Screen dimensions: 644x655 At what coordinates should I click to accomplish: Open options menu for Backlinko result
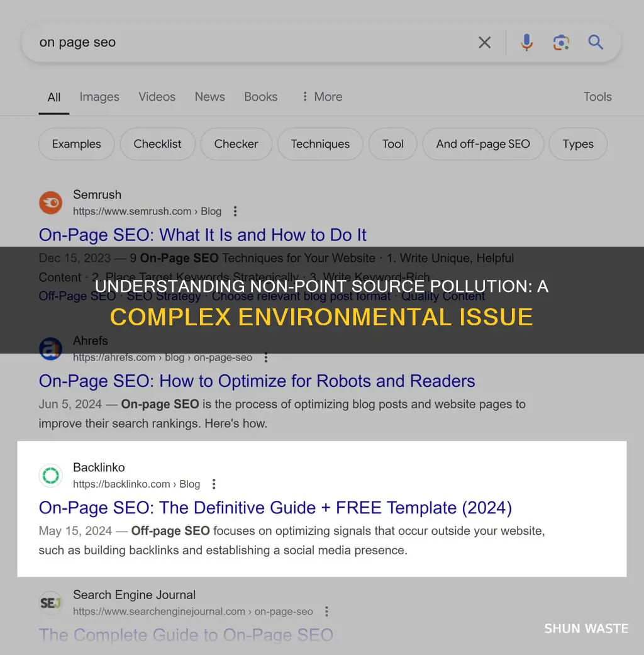point(214,484)
